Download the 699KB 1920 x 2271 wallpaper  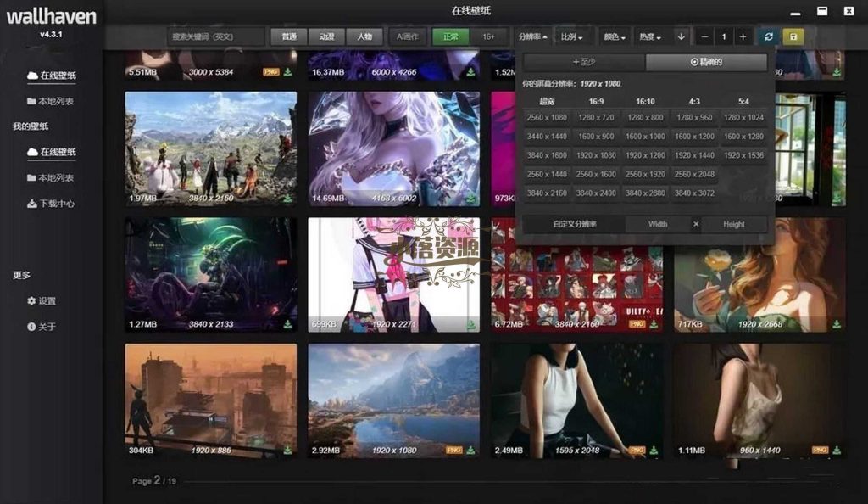point(470,325)
